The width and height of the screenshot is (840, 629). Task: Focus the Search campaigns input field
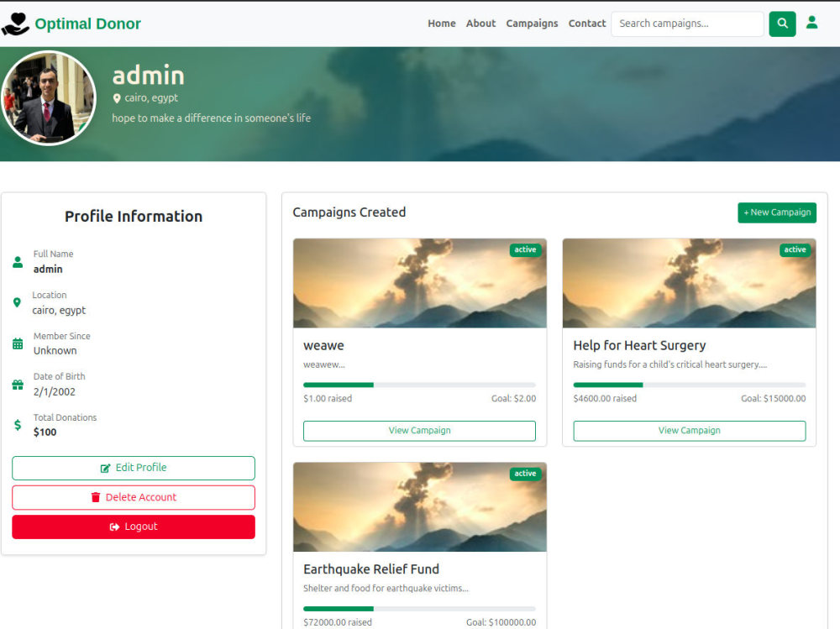point(687,24)
